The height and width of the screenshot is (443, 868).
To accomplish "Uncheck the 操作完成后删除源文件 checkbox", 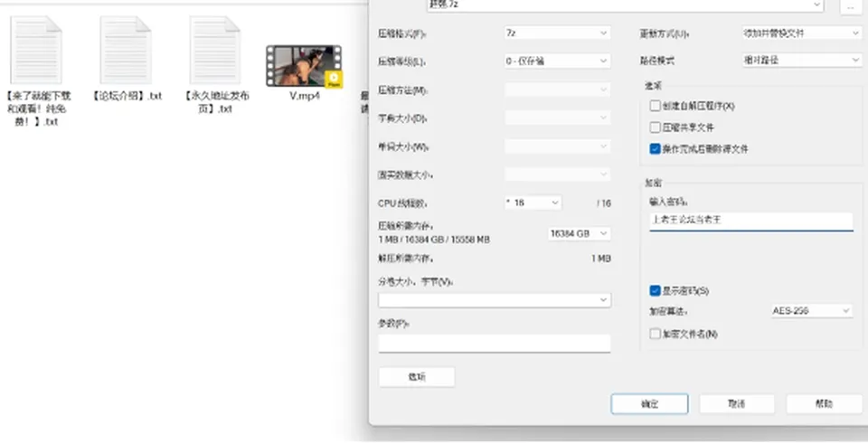I will pyautogui.click(x=655, y=149).
